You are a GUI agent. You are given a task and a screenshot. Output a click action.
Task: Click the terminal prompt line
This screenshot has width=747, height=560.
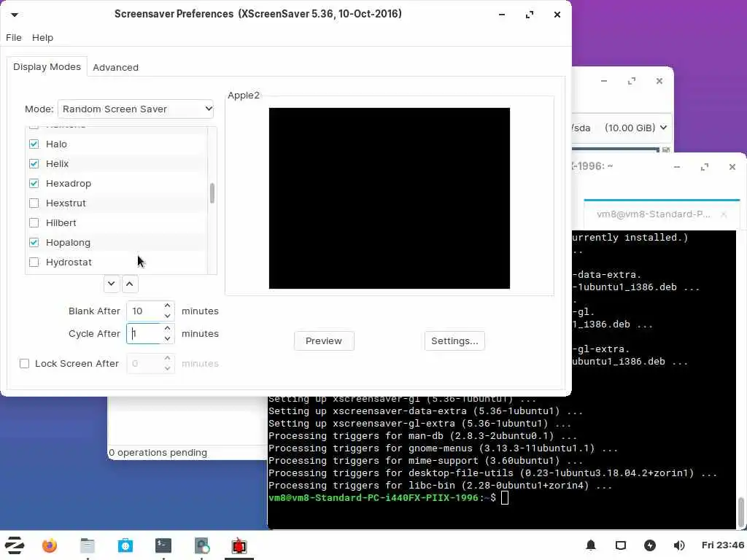[388, 497]
